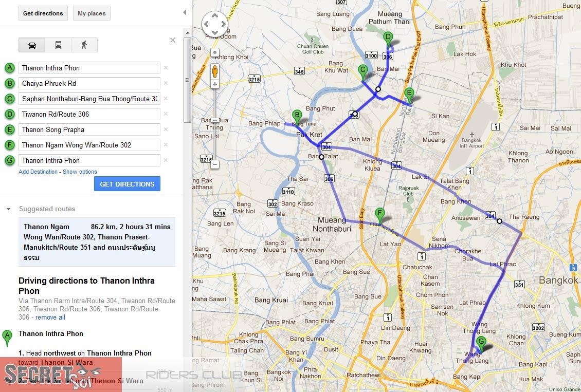Click map marker F near Mueang Nonthaburi
The image size is (581, 392).
tap(379, 215)
